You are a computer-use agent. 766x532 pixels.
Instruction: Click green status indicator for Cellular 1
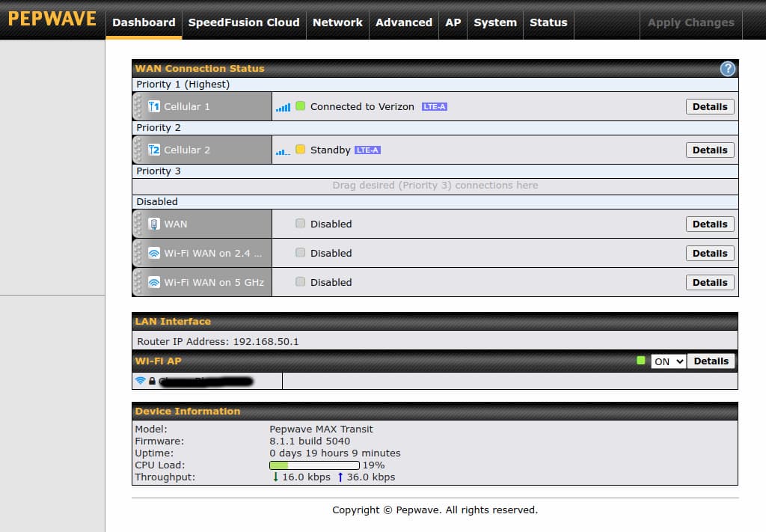pyautogui.click(x=300, y=106)
